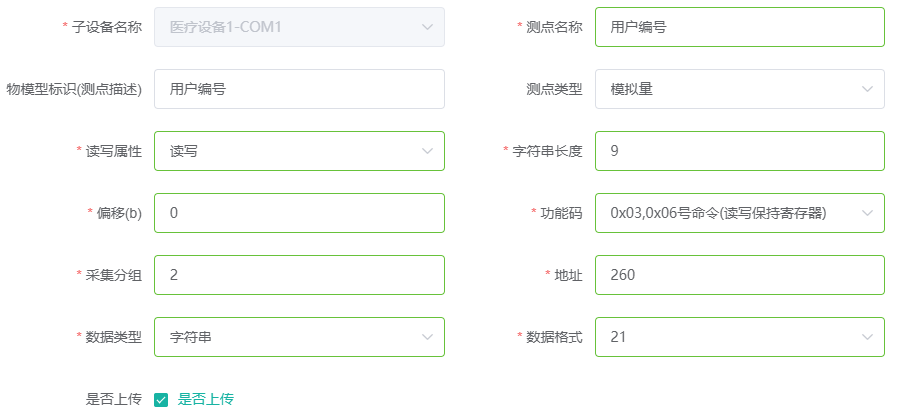908x415 pixels.
Task: Click into the 物模型标识(测点描述) text field
Action: point(299,89)
